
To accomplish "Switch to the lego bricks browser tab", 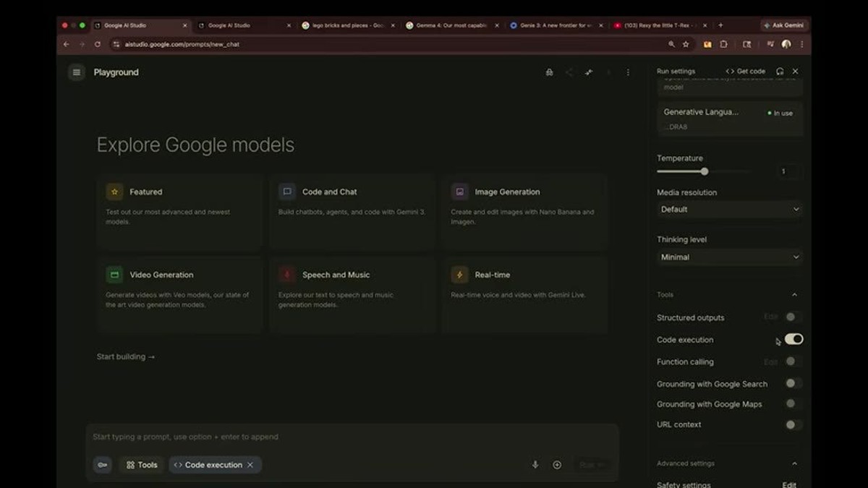I will pyautogui.click(x=346, y=25).
